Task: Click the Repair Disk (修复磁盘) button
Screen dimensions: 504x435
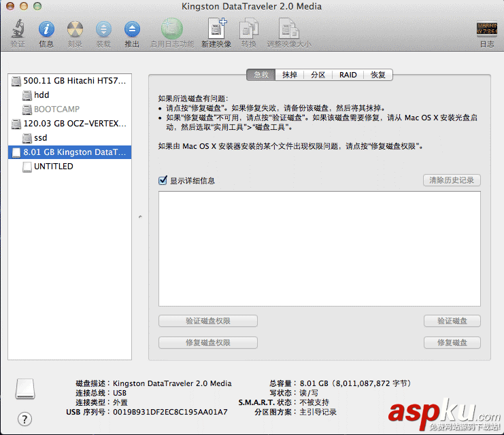Action: pos(452,343)
